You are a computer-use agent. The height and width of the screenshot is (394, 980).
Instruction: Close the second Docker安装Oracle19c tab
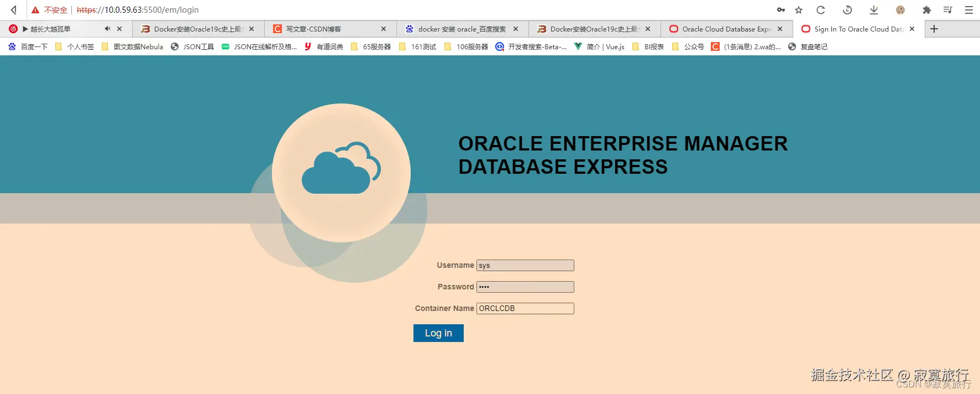tap(648, 29)
